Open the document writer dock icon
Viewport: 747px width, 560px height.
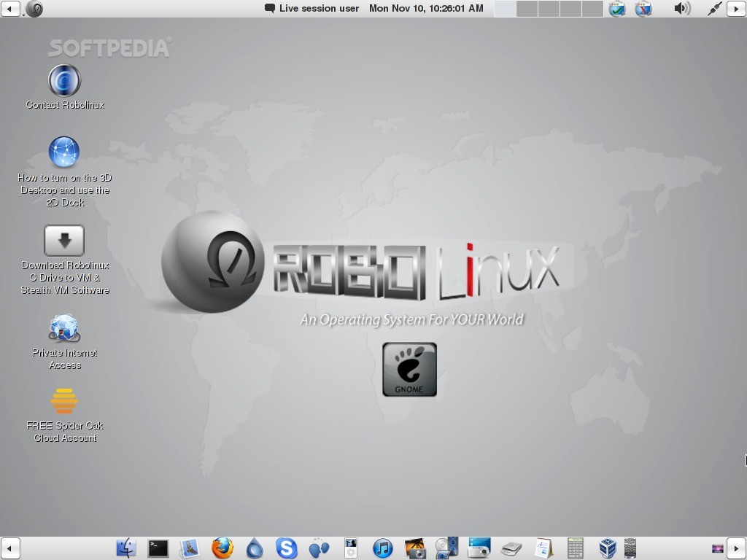click(x=543, y=548)
